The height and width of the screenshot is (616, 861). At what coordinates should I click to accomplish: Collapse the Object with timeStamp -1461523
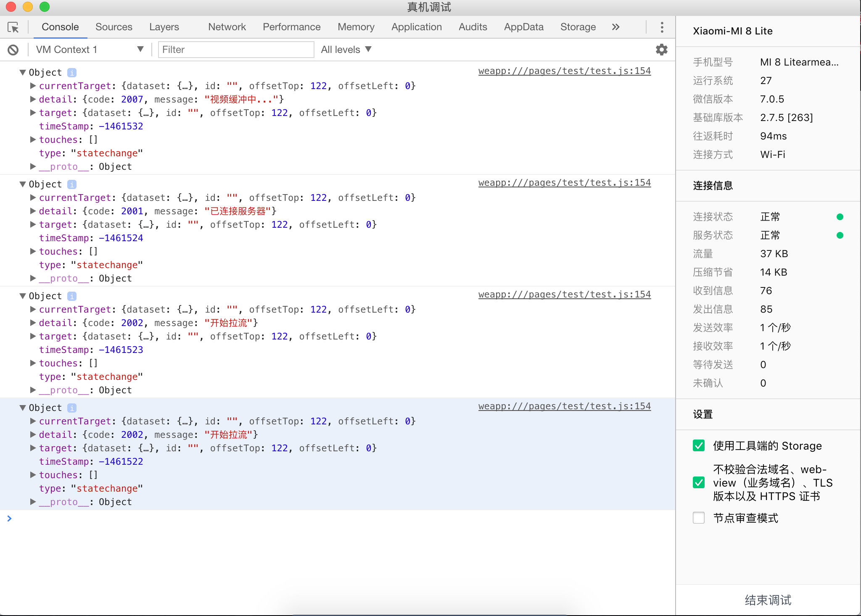point(23,296)
